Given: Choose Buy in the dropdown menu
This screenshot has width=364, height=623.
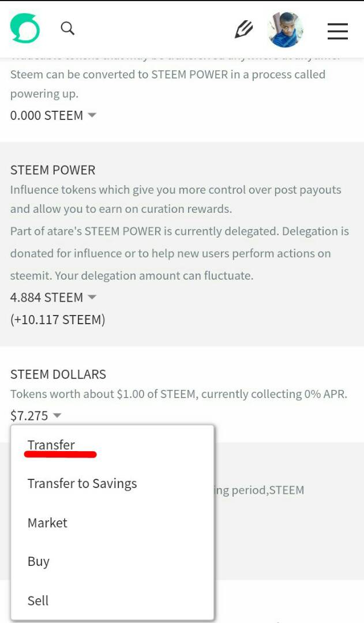Looking at the screenshot, I should coord(39,561).
